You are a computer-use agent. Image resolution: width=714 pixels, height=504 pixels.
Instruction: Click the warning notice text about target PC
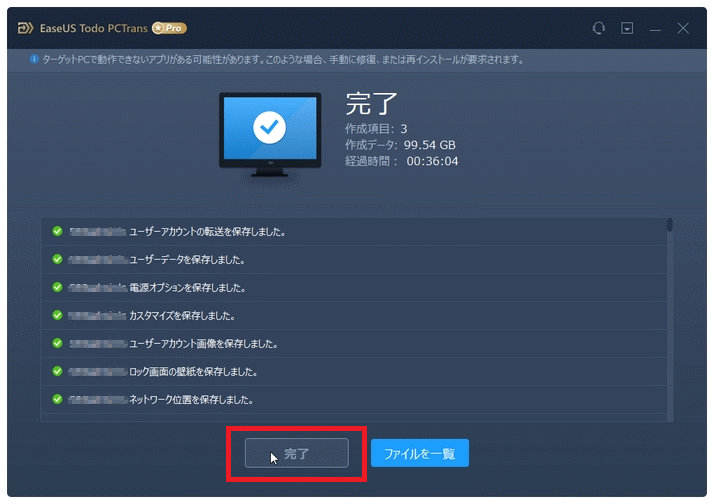point(282,60)
